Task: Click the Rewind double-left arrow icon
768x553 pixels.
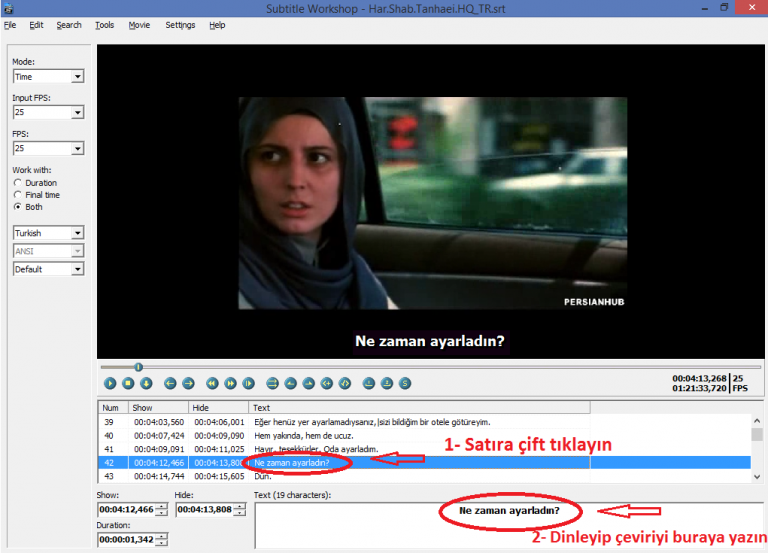Action: coord(212,384)
